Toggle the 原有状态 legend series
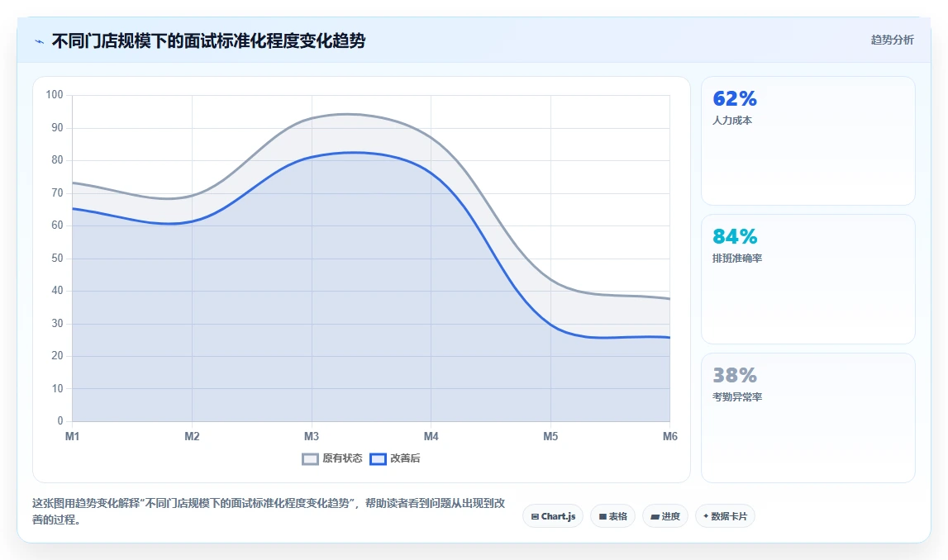 coord(332,458)
